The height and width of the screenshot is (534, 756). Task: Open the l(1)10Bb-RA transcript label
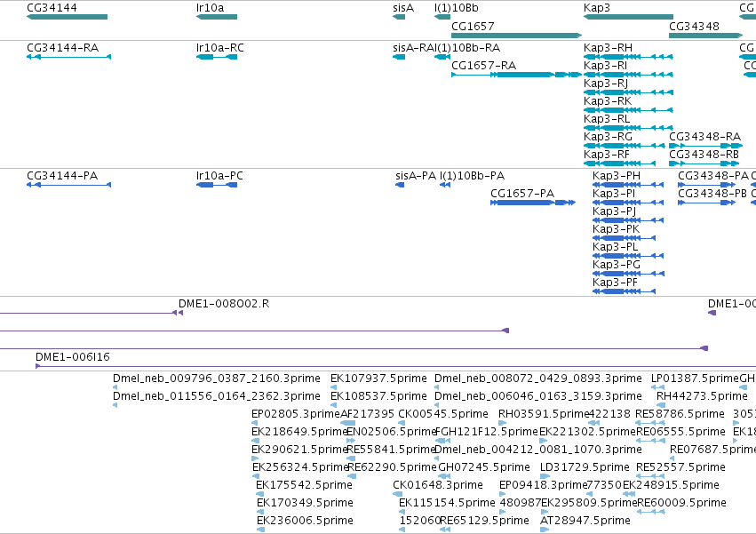coord(469,48)
